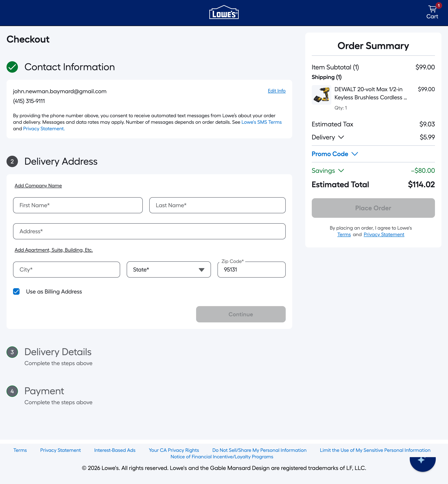
Task: Click the step 4 circle beside Payment
Action: tap(12, 391)
